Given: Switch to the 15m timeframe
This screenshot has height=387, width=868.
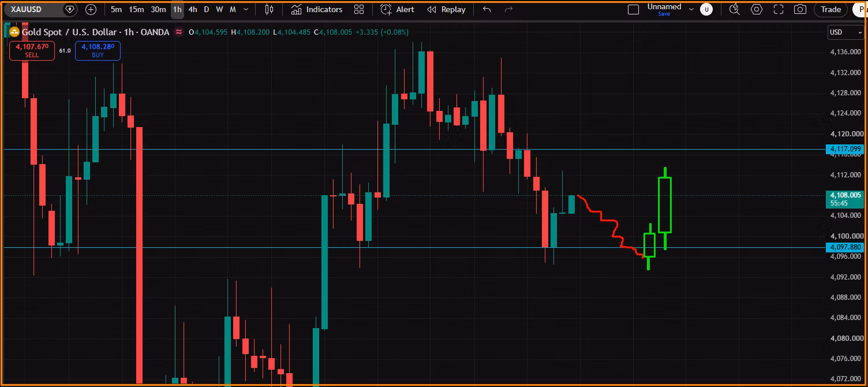Looking at the screenshot, I should click(x=137, y=9).
